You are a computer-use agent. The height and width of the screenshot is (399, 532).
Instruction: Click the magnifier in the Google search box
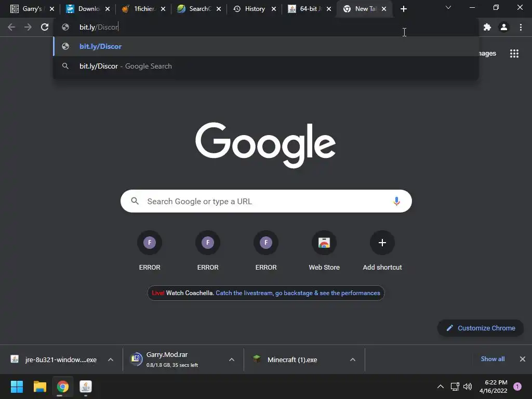tap(135, 201)
